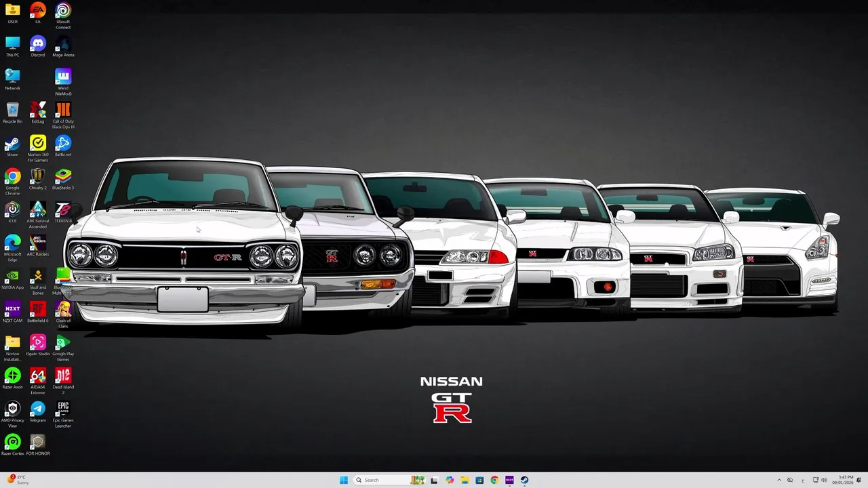Select the AMD Privacy View desktop icon

point(12,415)
